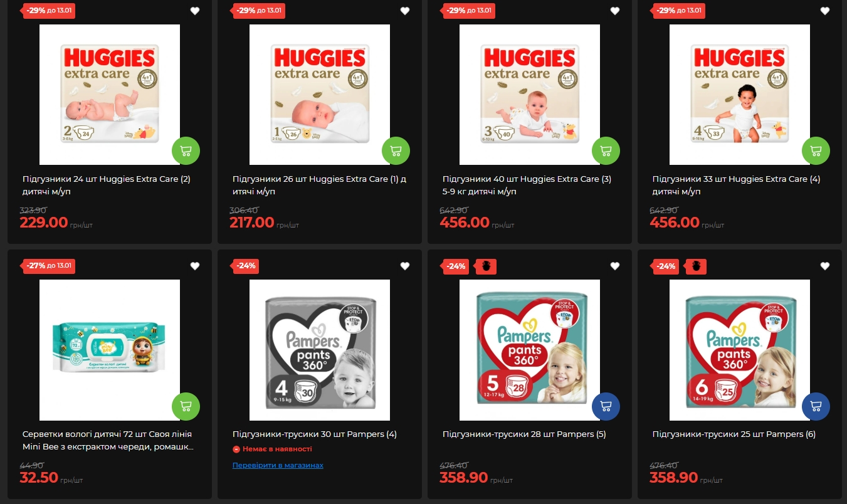Favorite Huggies Extra Care (2) with heart

tap(195, 11)
